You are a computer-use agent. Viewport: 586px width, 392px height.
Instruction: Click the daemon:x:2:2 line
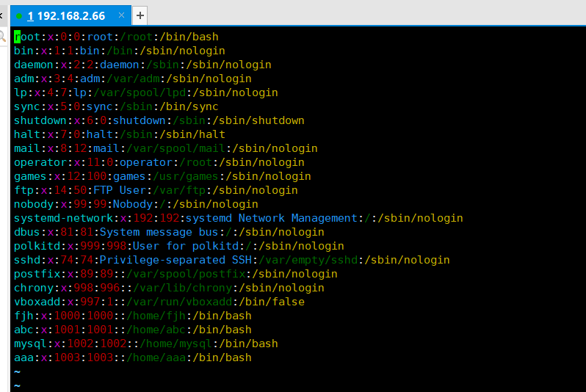point(142,65)
